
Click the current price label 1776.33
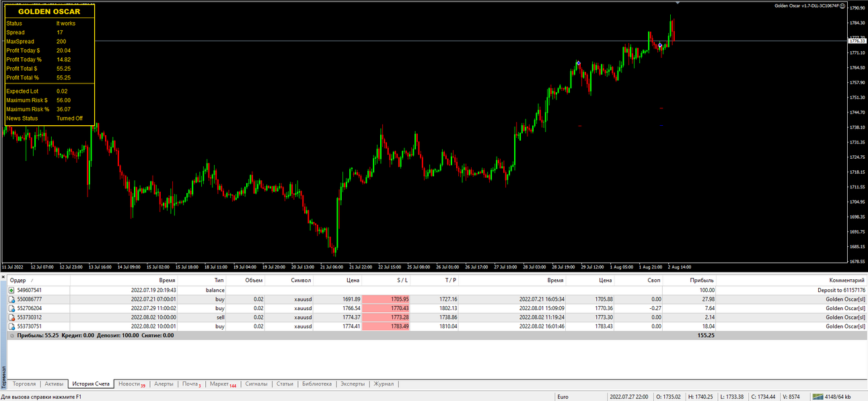tap(857, 41)
